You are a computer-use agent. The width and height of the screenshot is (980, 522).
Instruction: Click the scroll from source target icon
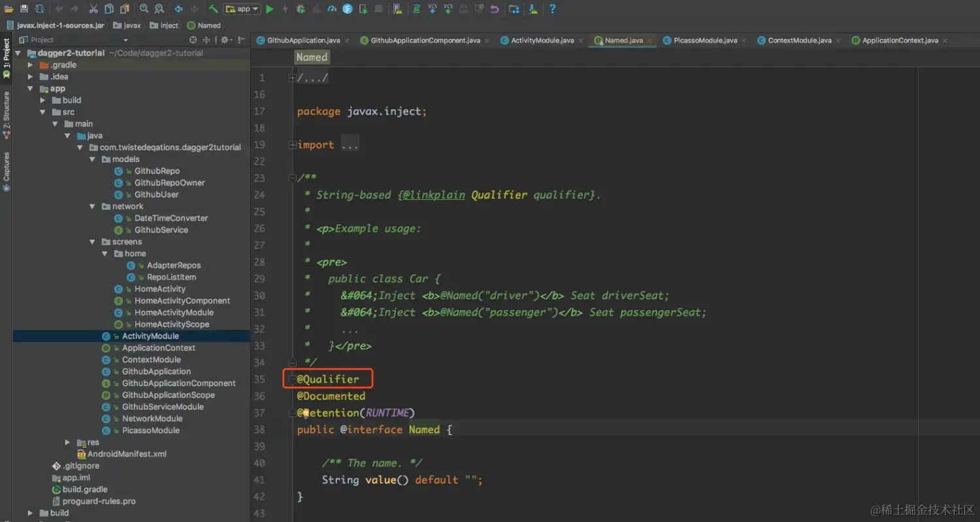[193, 40]
